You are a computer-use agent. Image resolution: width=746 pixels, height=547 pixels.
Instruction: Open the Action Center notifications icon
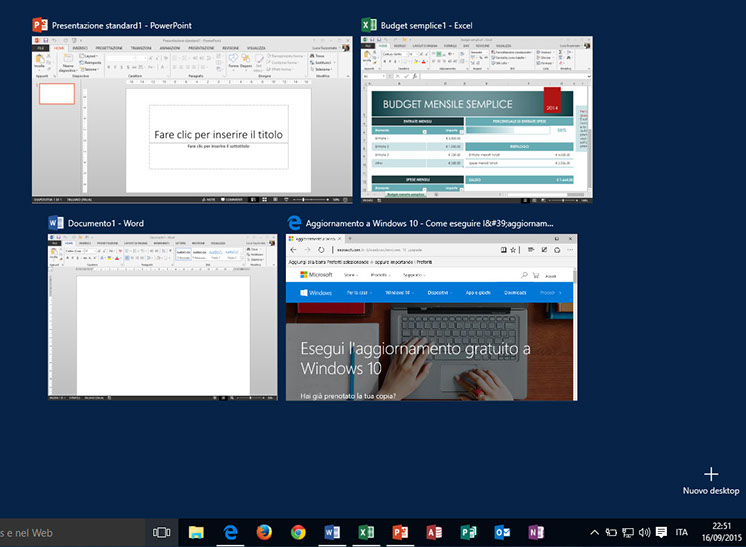[660, 532]
